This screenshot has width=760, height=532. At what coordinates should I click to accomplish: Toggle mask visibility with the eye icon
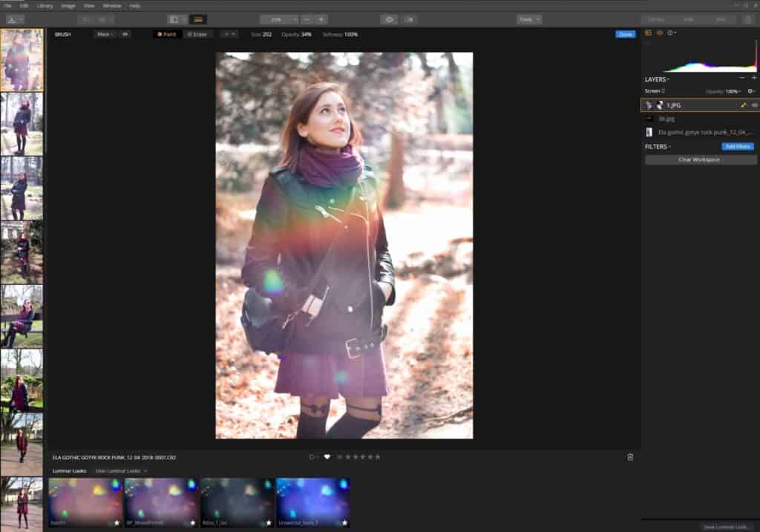125,34
